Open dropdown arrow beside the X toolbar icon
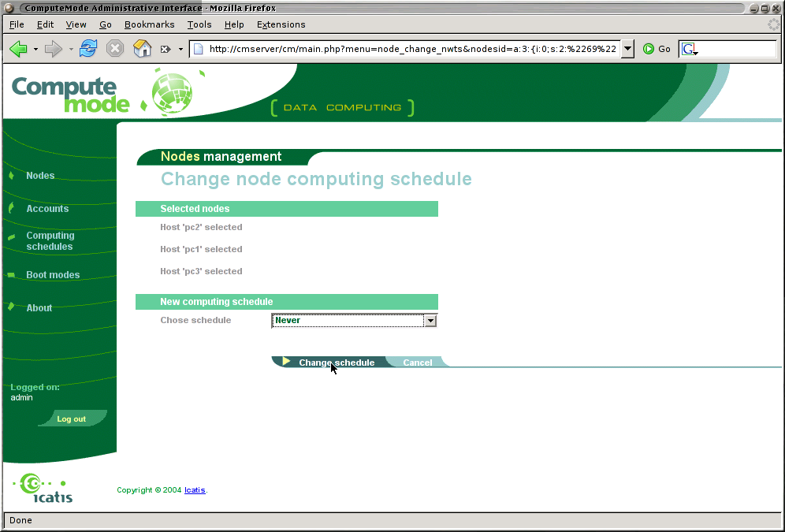Viewport: 785px width, 532px height. [x=180, y=49]
